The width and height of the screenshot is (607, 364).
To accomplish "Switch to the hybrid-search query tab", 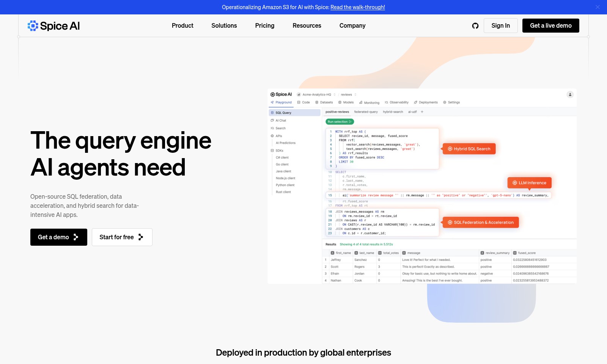I will click(393, 112).
